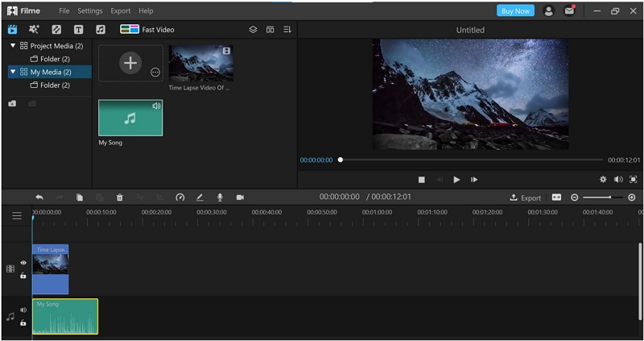Hide the video track using eye icon
Image resolution: width=644 pixels, height=341 pixels.
[x=23, y=263]
